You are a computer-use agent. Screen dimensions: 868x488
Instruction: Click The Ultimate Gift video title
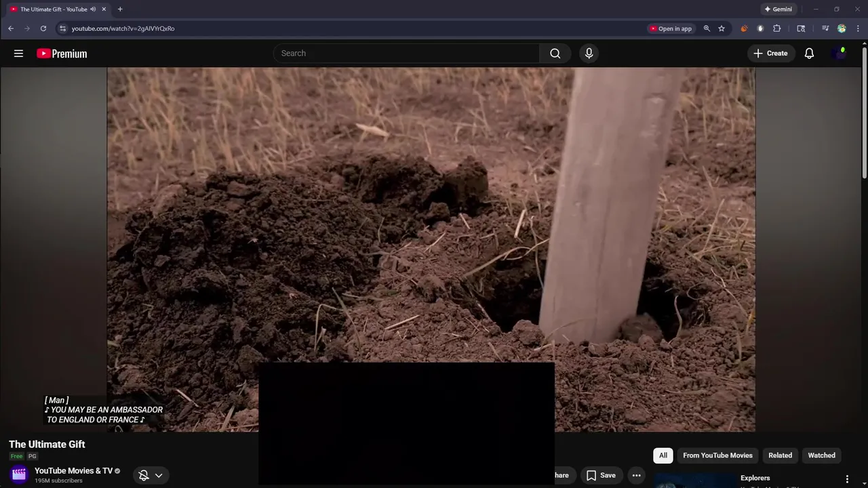47,445
